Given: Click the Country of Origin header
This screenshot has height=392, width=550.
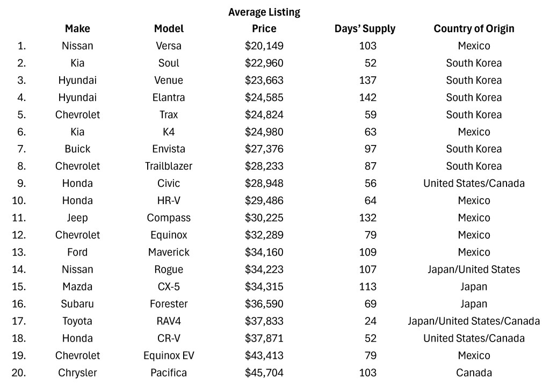Looking at the screenshot, I should click(x=474, y=29).
